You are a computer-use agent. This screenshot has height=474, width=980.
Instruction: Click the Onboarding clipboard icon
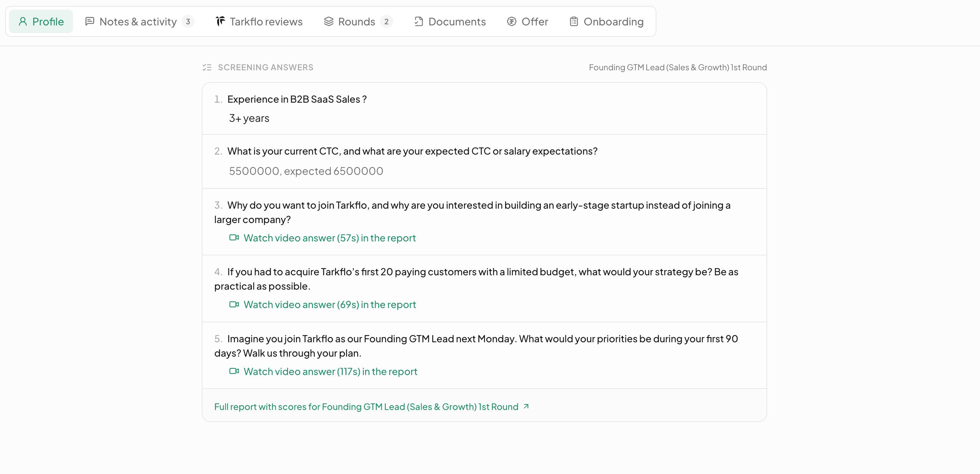pos(574,21)
